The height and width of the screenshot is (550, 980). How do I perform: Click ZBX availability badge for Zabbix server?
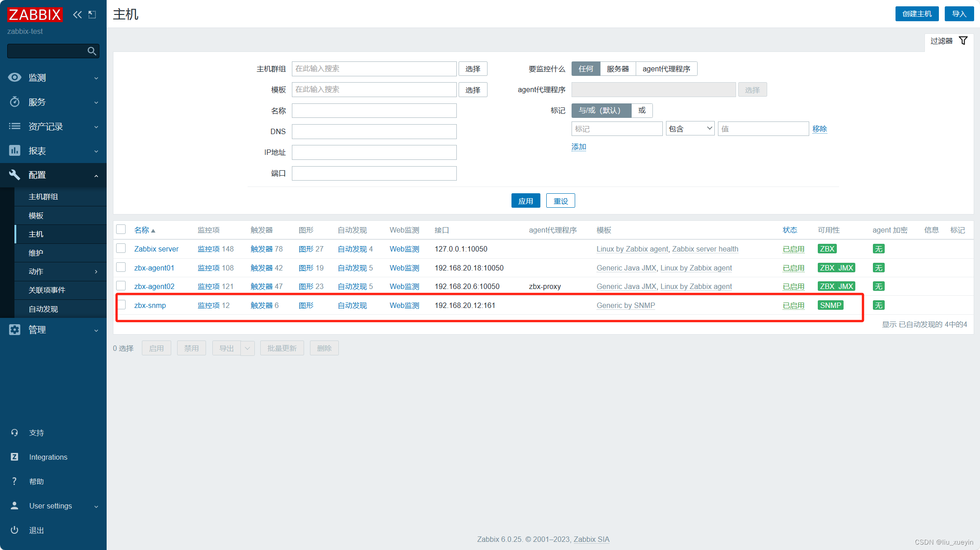tap(827, 249)
